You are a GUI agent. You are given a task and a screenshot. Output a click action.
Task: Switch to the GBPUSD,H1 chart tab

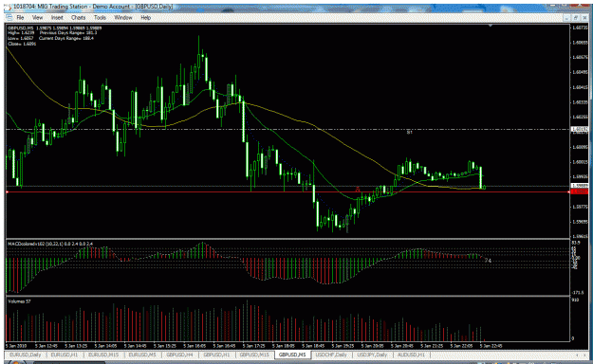(216, 355)
